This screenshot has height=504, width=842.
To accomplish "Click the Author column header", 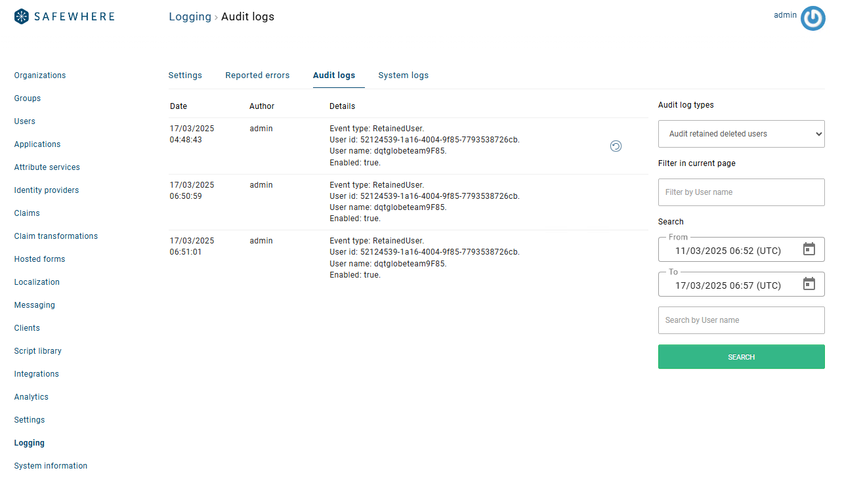I will click(x=262, y=106).
